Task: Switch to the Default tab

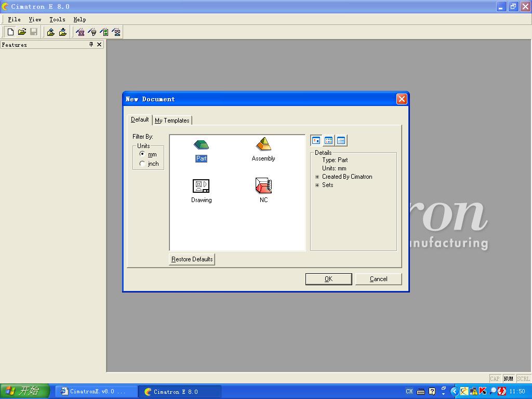Action: pos(140,119)
